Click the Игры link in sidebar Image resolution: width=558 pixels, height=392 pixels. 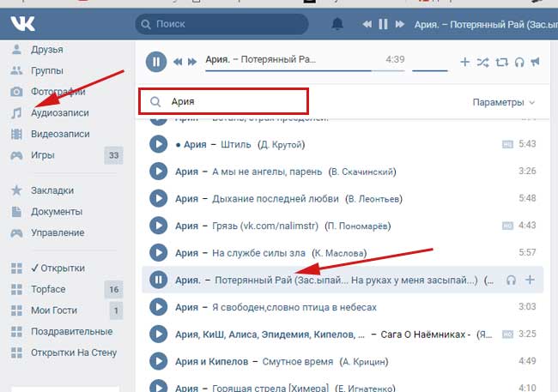coord(43,155)
